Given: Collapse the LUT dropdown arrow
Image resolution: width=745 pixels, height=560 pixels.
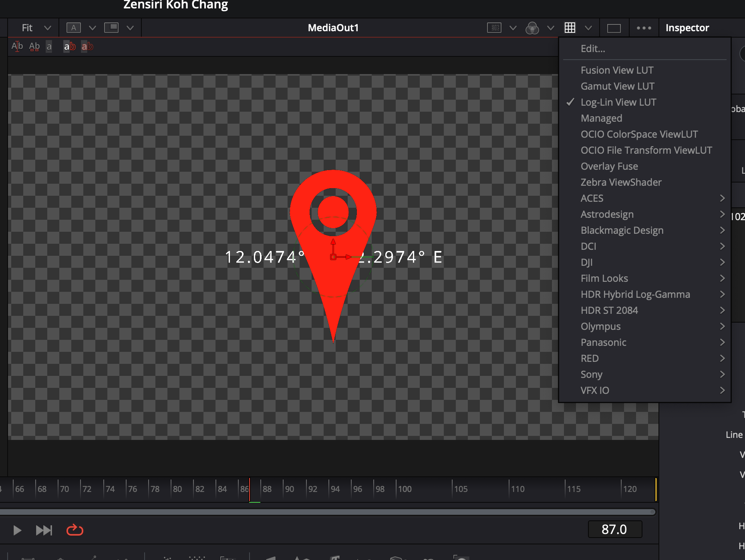Looking at the screenshot, I should click(x=588, y=28).
